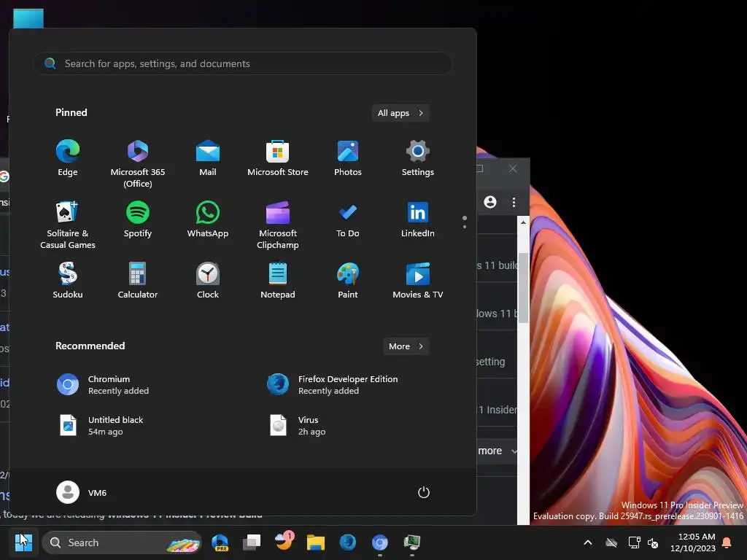This screenshot has height=560, width=747.
Task: Expand the 'more' dropdown in browser
Action: coord(497,451)
